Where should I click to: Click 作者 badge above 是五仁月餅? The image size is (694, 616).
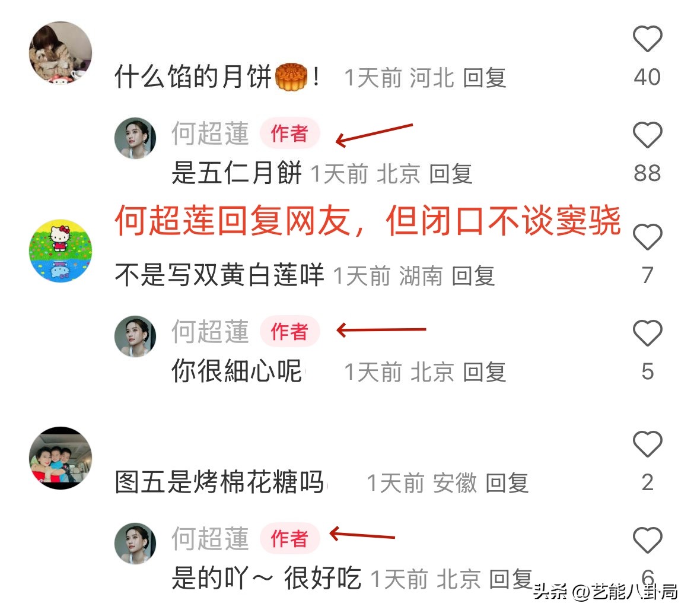click(x=289, y=134)
